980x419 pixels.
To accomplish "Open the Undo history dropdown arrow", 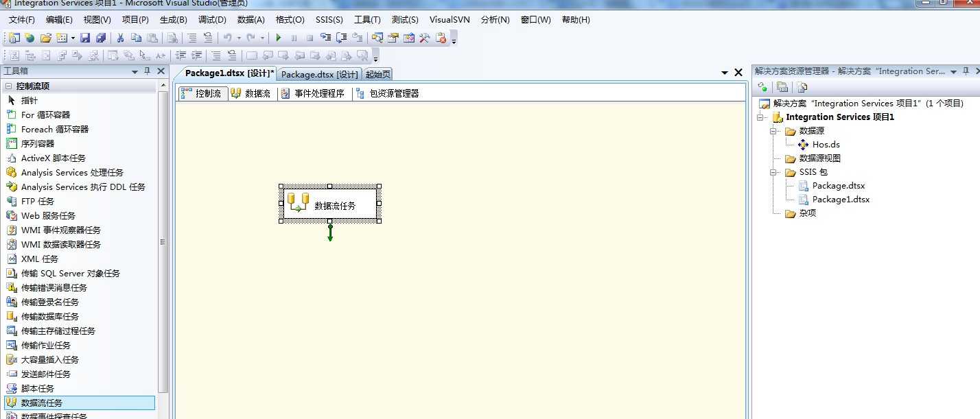I will [x=239, y=38].
